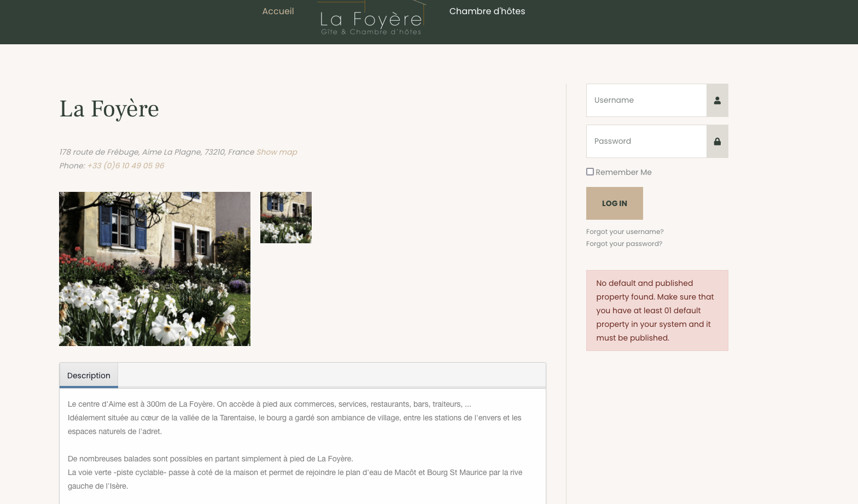This screenshot has width=858, height=504.
Task: Click the address text 178 route de Frébuge
Action: pyautogui.click(x=157, y=152)
